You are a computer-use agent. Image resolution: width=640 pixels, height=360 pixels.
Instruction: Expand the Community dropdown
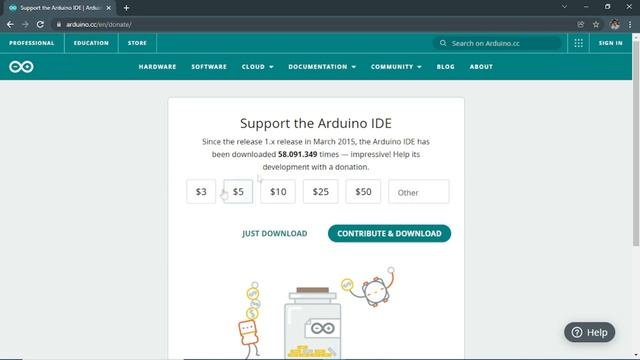pyautogui.click(x=396, y=67)
